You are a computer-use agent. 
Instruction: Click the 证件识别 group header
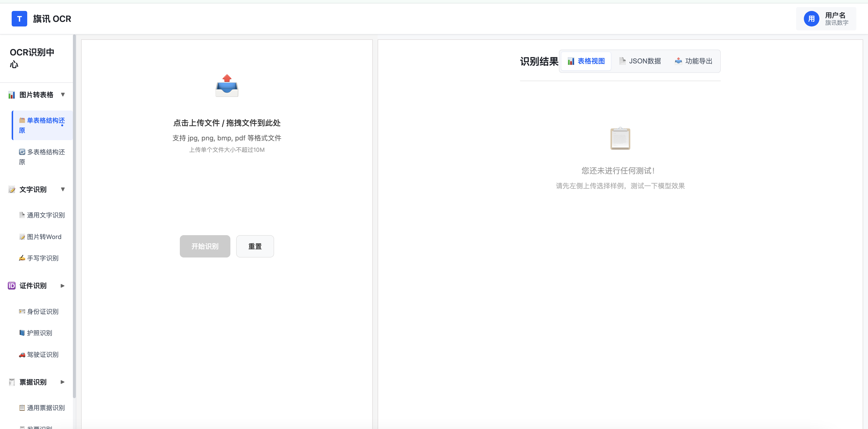pyautogui.click(x=36, y=286)
